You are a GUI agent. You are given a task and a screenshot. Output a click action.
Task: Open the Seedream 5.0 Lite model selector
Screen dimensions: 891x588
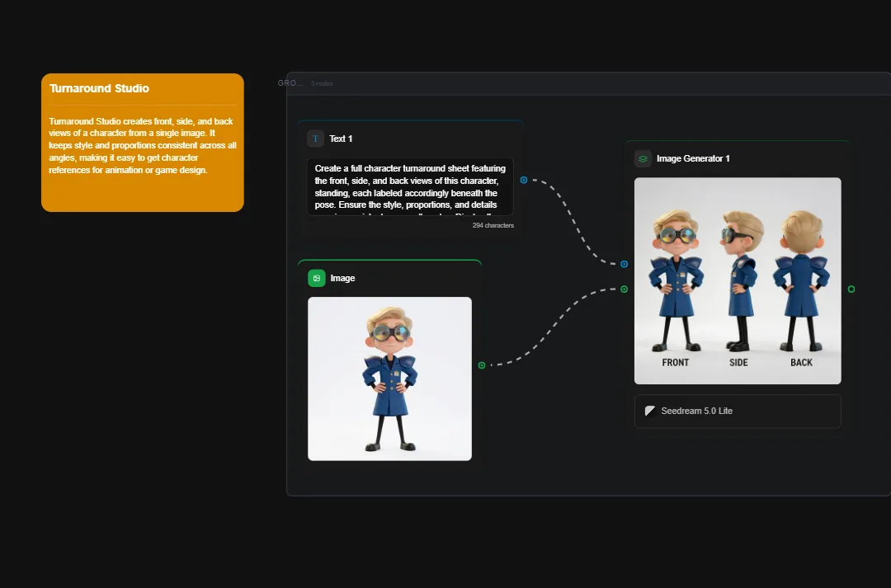737,411
